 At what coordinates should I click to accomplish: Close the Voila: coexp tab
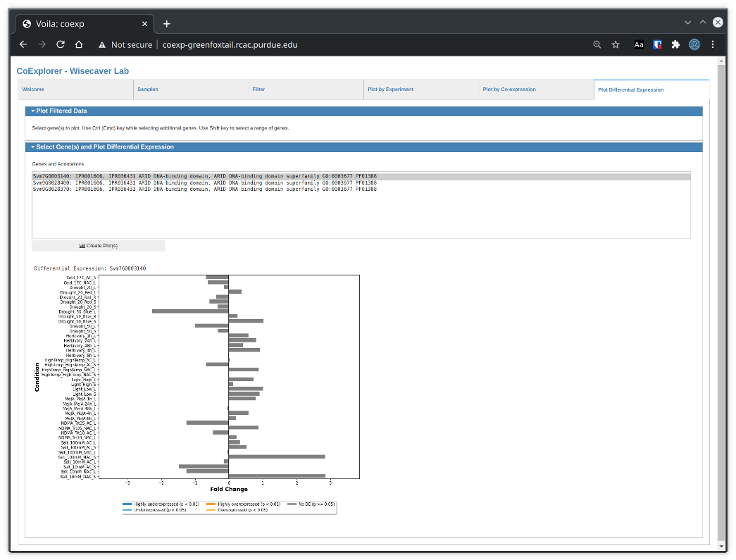[x=144, y=23]
